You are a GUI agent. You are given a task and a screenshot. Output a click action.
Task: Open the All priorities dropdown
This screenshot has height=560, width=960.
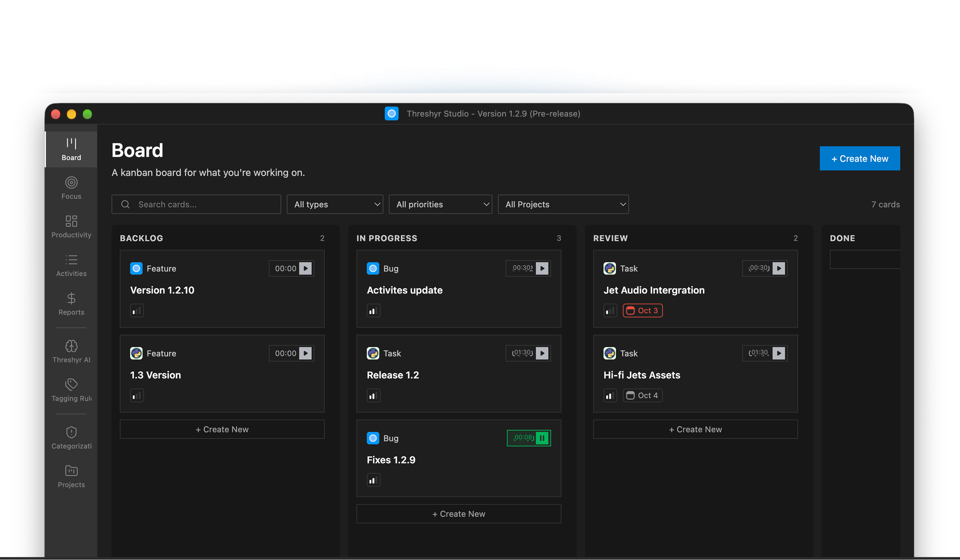440,204
